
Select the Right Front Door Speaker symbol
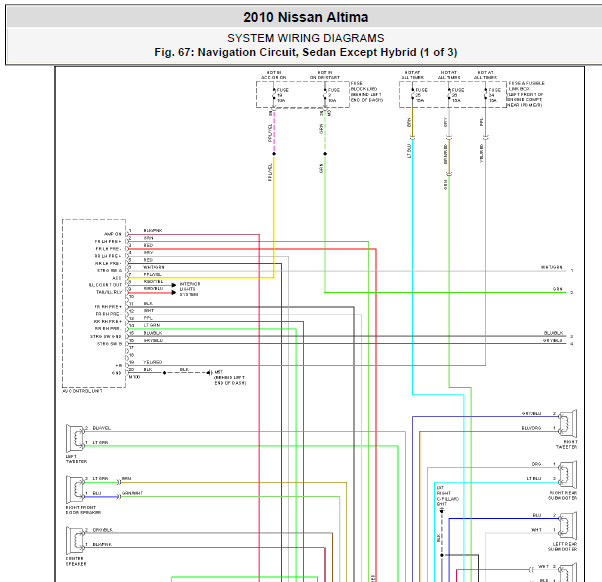coord(75,489)
